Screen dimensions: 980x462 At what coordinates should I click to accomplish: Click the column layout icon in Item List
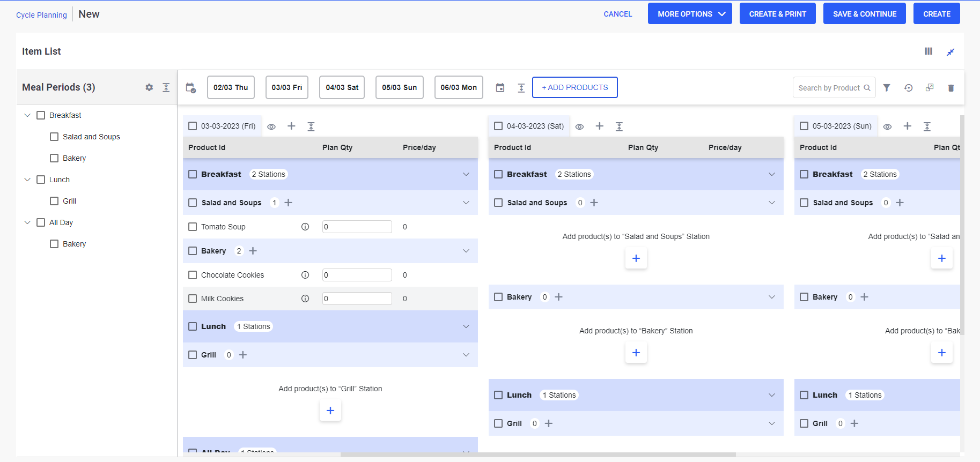pyautogui.click(x=929, y=51)
